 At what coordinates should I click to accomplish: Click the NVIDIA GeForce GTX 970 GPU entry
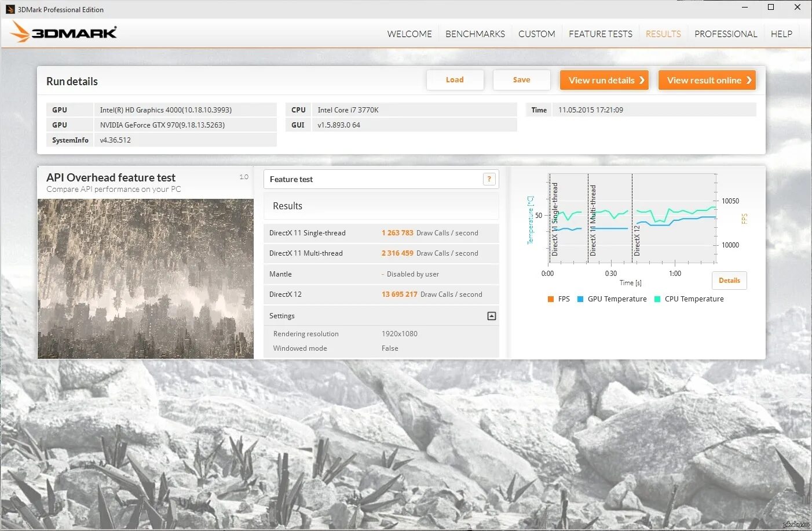pyautogui.click(x=162, y=125)
